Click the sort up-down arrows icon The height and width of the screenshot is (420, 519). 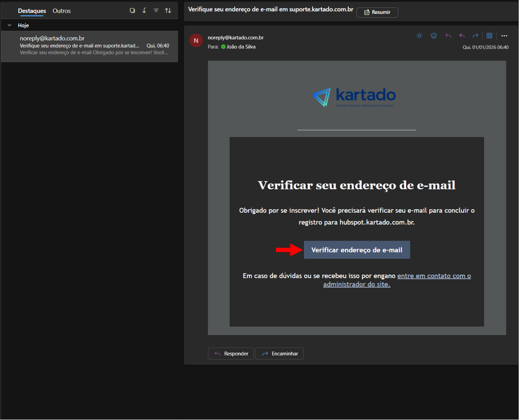pyautogui.click(x=168, y=11)
